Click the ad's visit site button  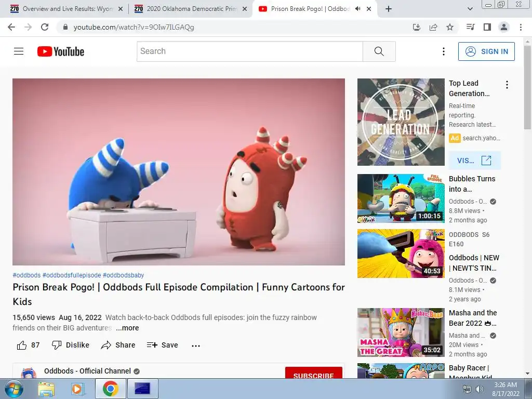[474, 161]
